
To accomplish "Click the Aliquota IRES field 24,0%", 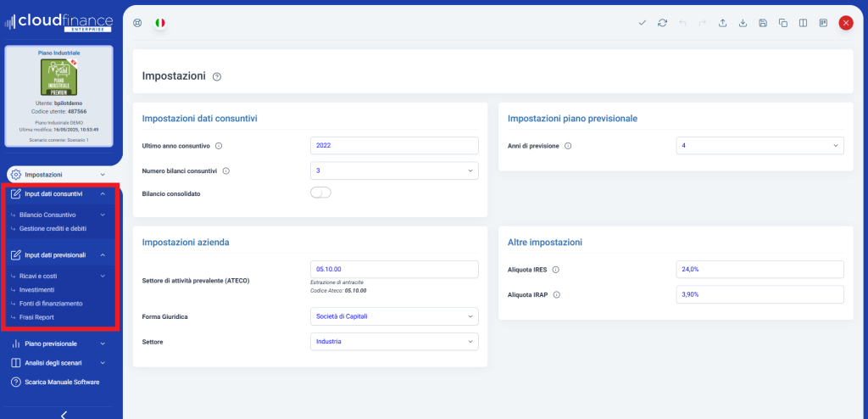I will click(x=760, y=270).
